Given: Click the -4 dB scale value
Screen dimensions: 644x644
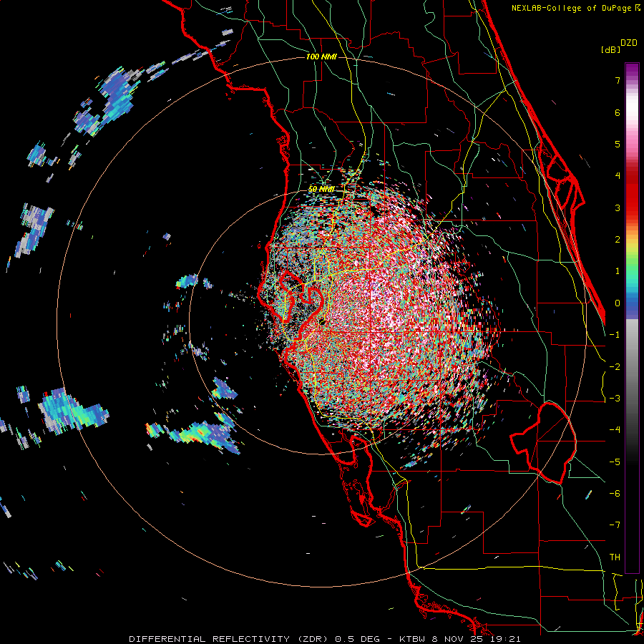Looking at the screenshot, I should point(615,430).
